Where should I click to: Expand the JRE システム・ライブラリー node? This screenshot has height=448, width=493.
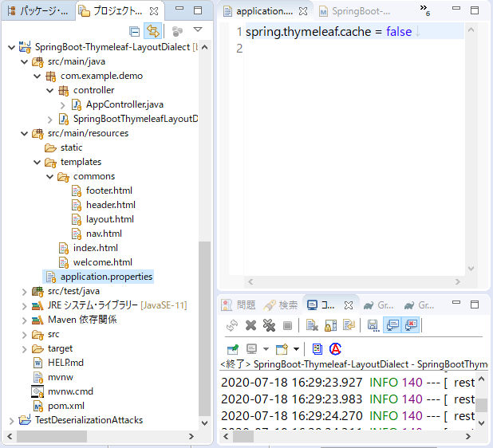pyautogui.click(x=25, y=306)
